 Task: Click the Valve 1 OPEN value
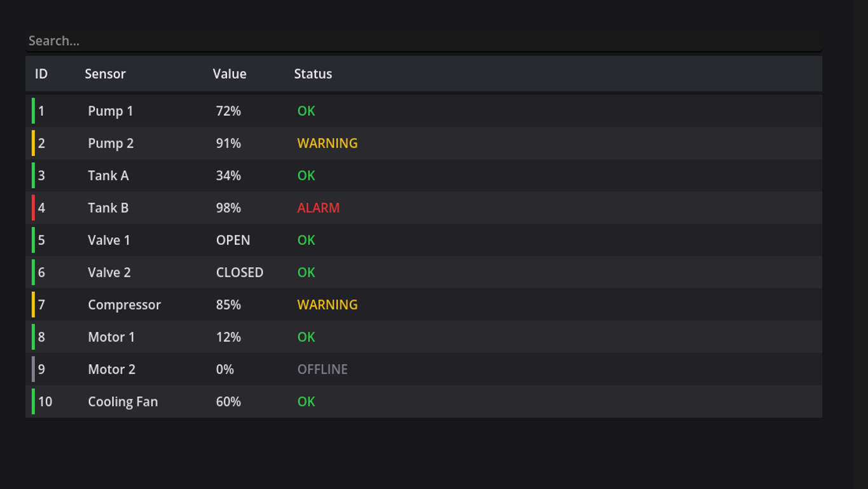[233, 240]
